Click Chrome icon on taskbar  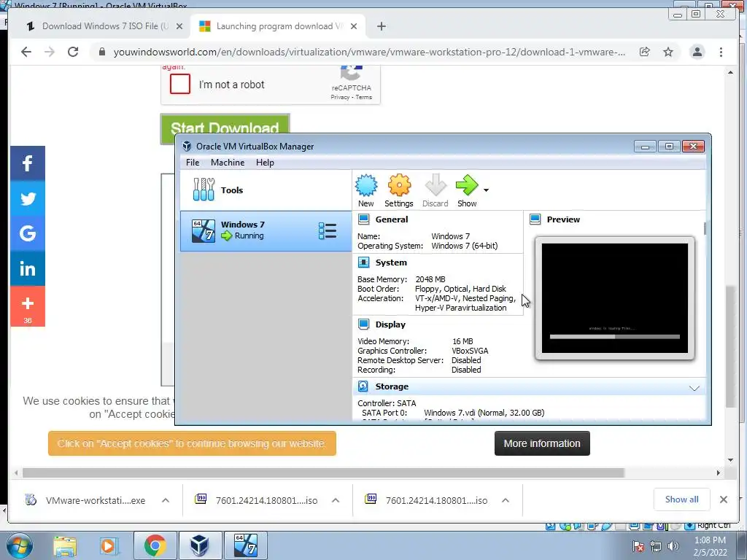coord(155,545)
